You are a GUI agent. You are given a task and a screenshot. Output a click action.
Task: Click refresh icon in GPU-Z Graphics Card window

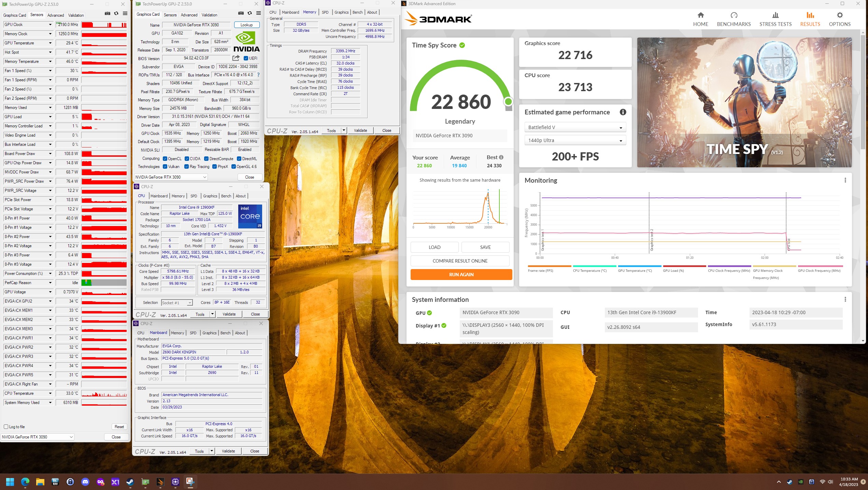point(250,13)
